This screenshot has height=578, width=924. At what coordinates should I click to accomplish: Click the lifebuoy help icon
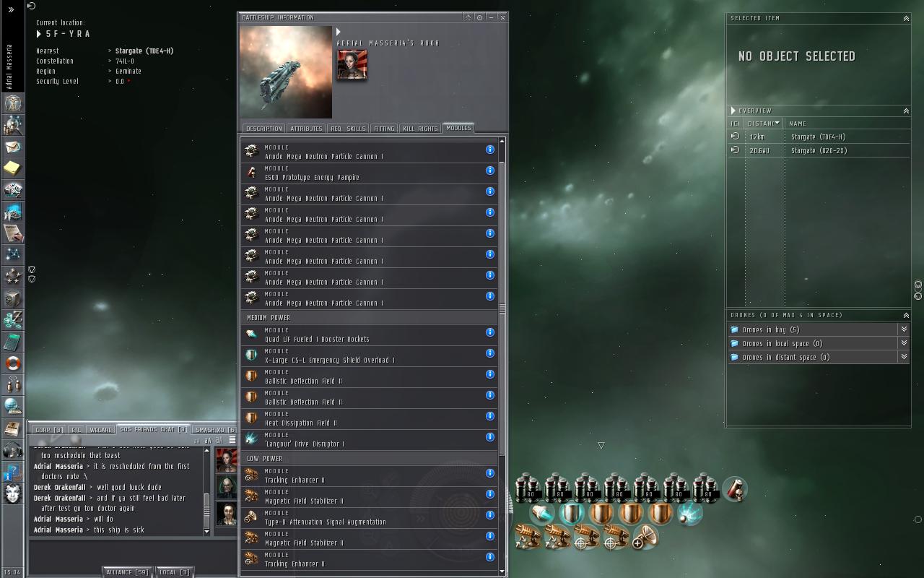pos(12,363)
